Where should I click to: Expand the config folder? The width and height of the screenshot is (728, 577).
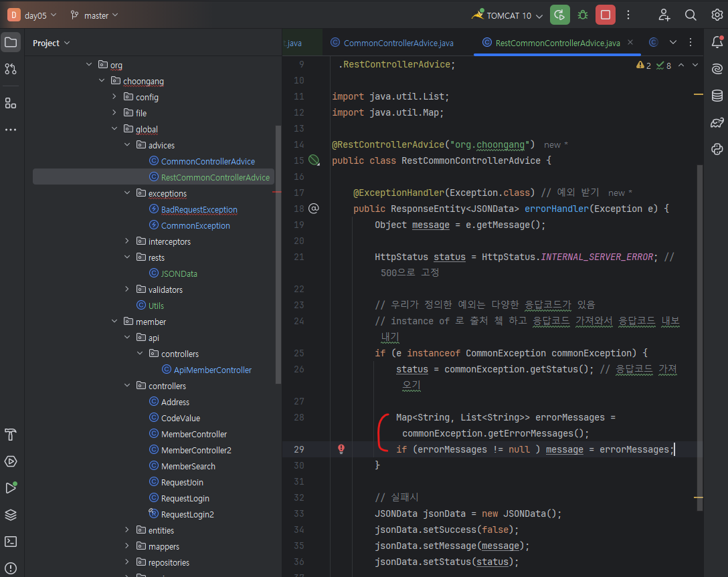click(114, 96)
